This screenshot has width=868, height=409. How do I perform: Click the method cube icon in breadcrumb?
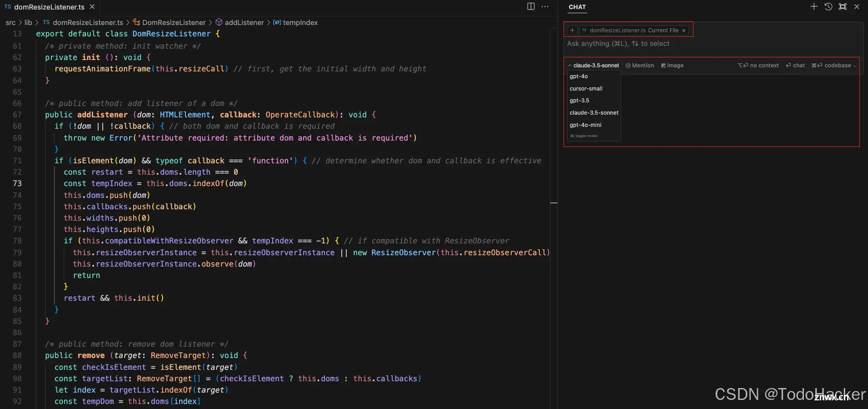pyautogui.click(x=219, y=22)
